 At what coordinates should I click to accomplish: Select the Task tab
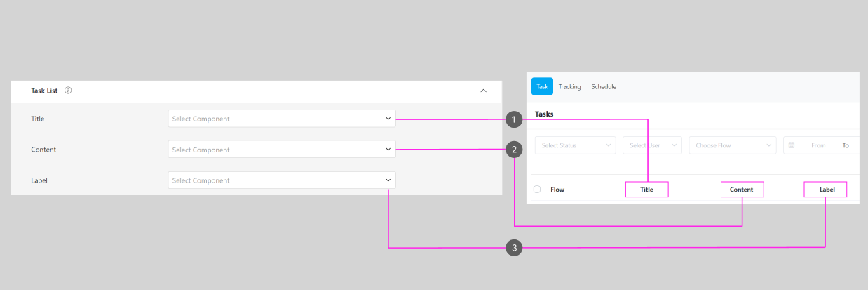click(x=542, y=86)
